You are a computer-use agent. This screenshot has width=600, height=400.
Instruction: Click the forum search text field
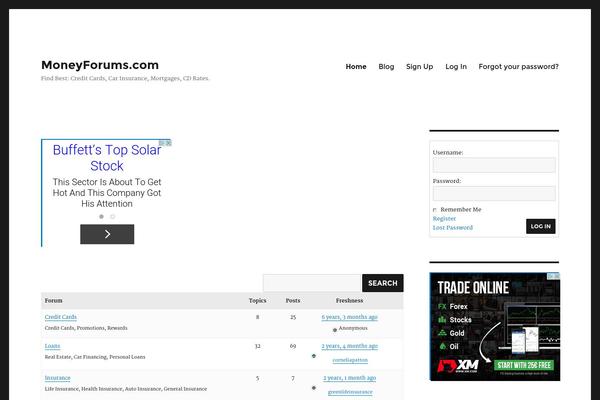pyautogui.click(x=312, y=283)
